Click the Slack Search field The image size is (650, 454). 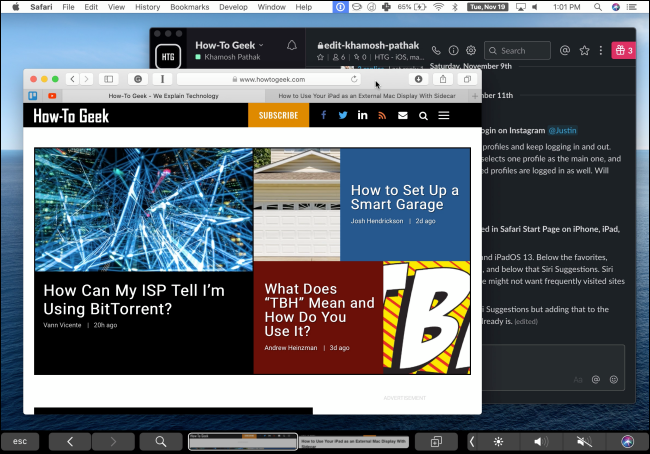517,51
